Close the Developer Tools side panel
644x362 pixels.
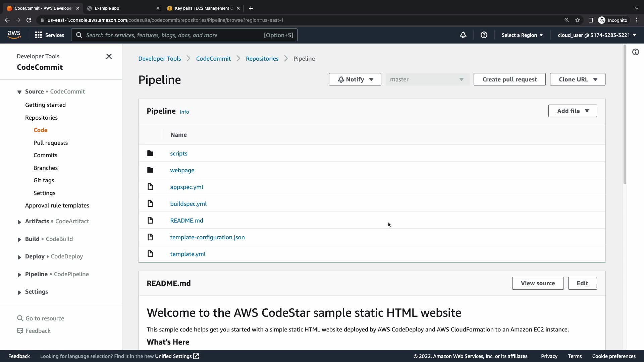(x=109, y=56)
